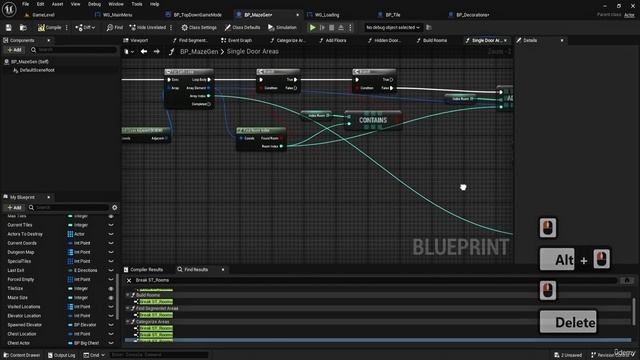The width and height of the screenshot is (640, 360).
Task: Compile the blueprint
Action: click(x=49, y=28)
